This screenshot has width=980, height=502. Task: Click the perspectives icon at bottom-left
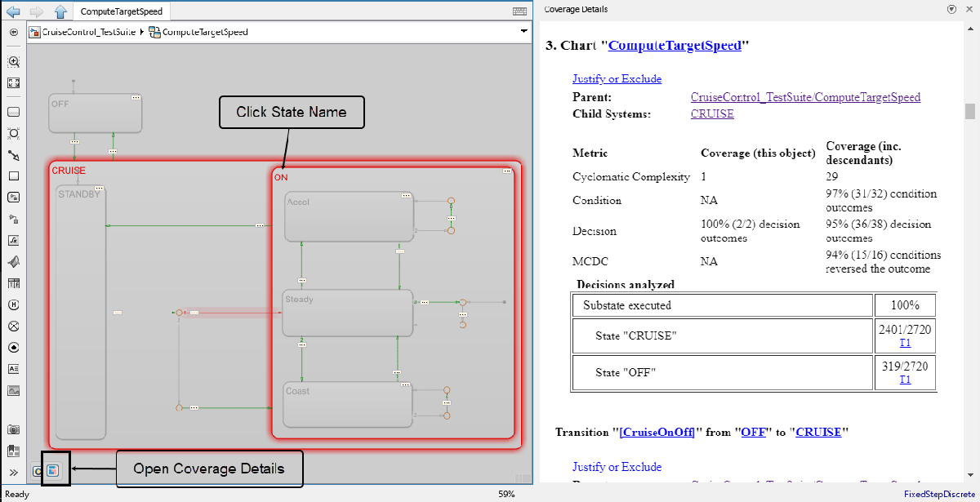pyautogui.click(x=38, y=470)
